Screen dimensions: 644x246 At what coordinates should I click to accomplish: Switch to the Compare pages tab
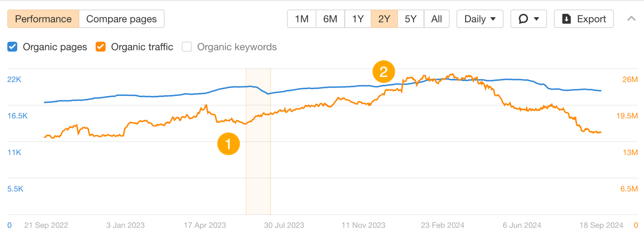(x=121, y=19)
